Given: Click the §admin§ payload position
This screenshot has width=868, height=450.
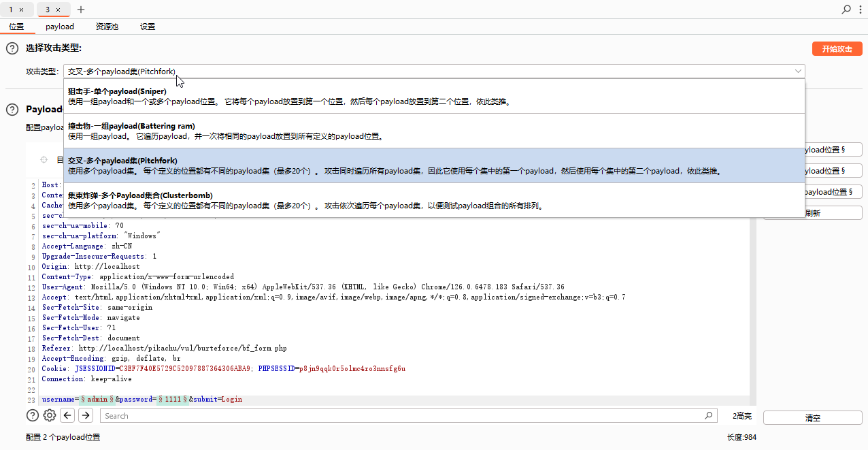Looking at the screenshot, I should 97,399.
